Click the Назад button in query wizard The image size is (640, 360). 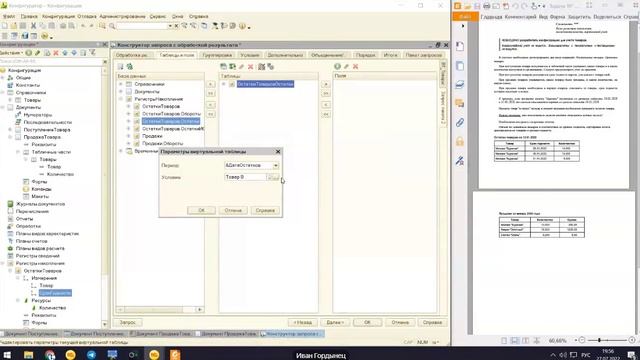[302, 322]
